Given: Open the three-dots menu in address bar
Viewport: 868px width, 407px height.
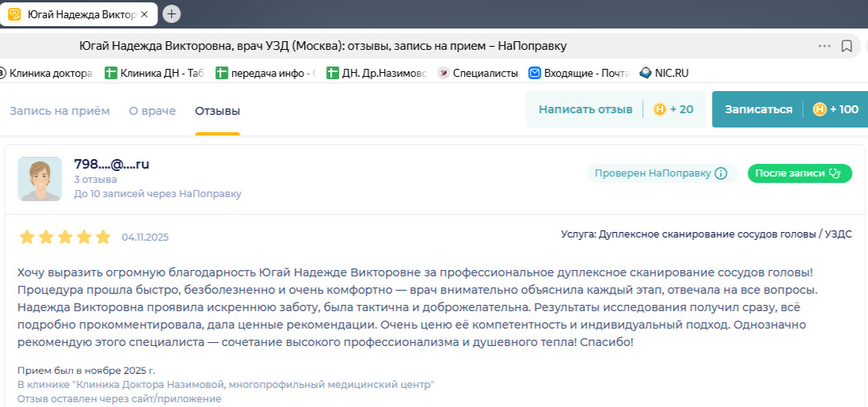Looking at the screenshot, I should 824,46.
